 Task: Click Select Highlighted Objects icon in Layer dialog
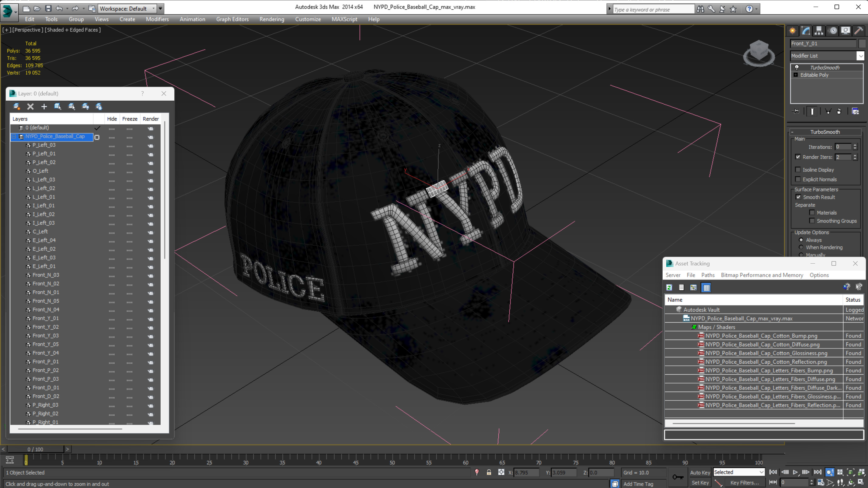(58, 106)
